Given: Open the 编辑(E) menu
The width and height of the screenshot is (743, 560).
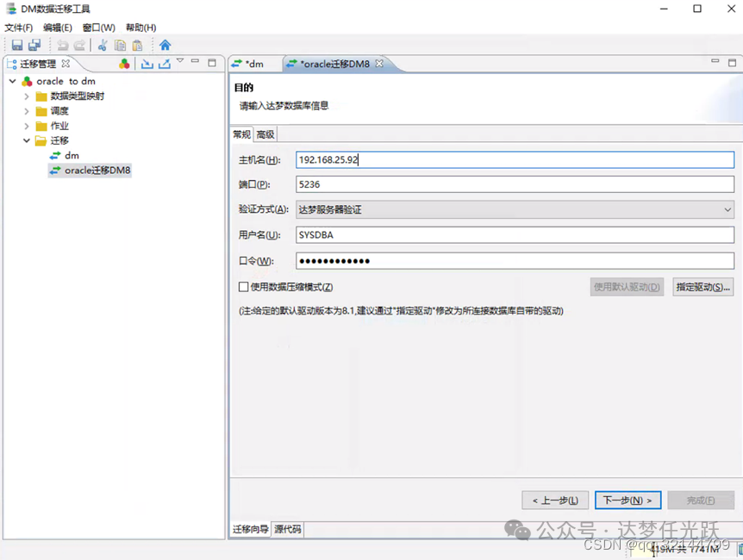Looking at the screenshot, I should click(x=58, y=28).
